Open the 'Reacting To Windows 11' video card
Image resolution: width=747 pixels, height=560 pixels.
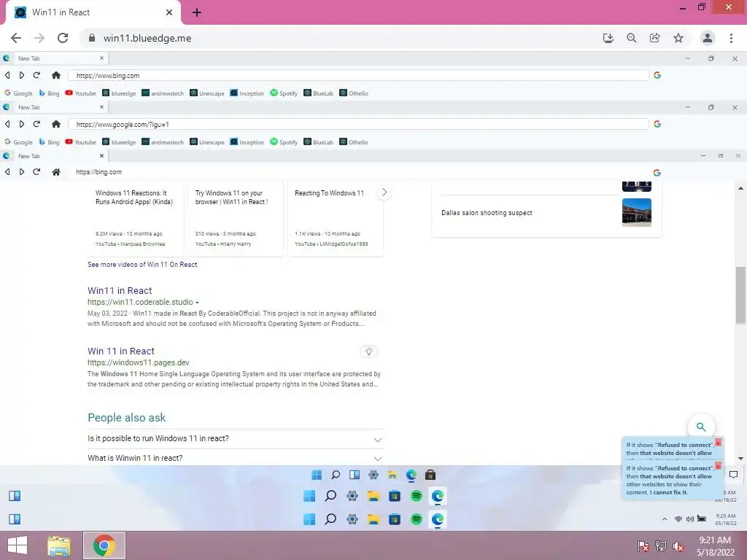coord(336,218)
